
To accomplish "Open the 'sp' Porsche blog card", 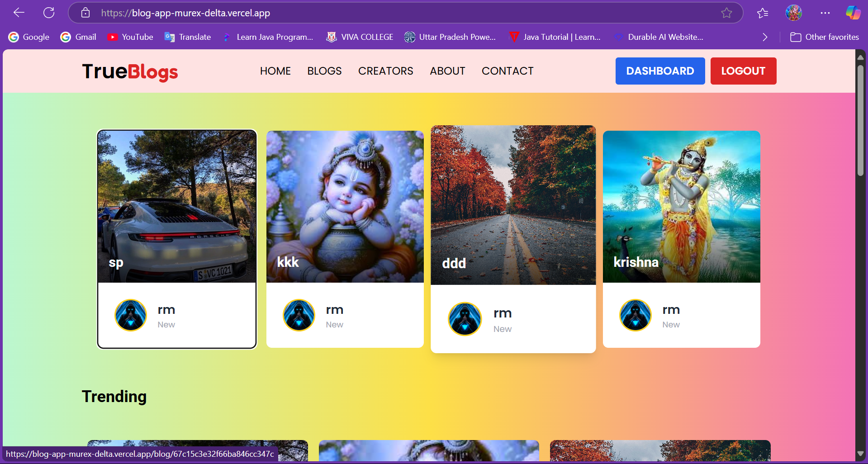I will 177,239.
